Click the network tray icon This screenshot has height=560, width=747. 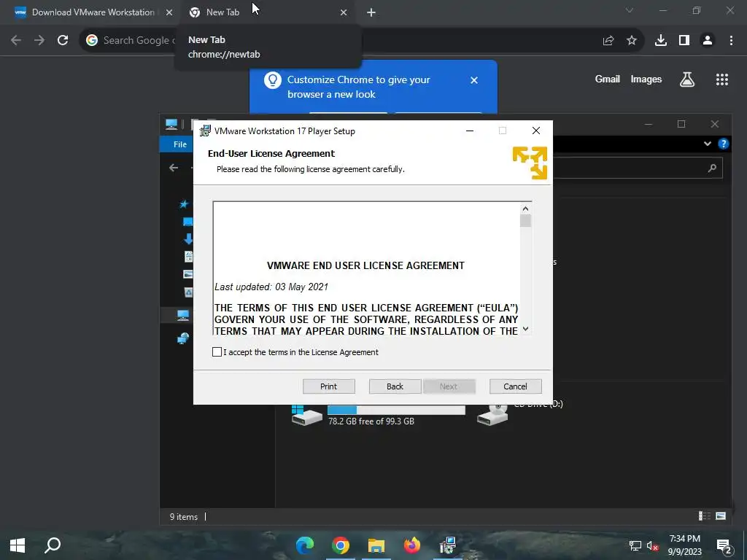(x=635, y=545)
